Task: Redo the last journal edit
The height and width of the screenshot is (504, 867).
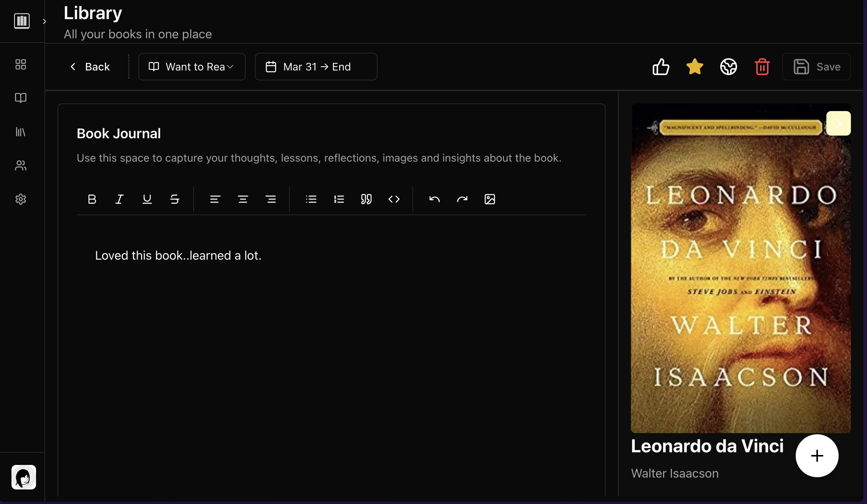Action: click(462, 199)
